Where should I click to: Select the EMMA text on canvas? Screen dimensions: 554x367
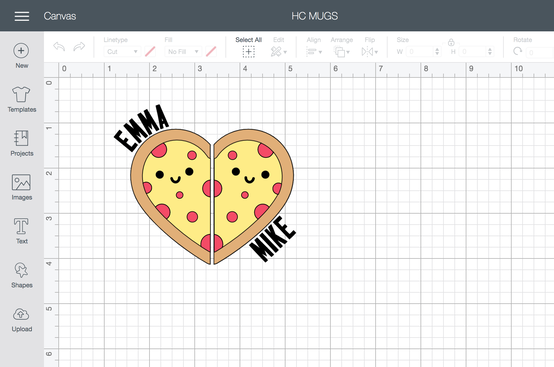[x=141, y=128]
